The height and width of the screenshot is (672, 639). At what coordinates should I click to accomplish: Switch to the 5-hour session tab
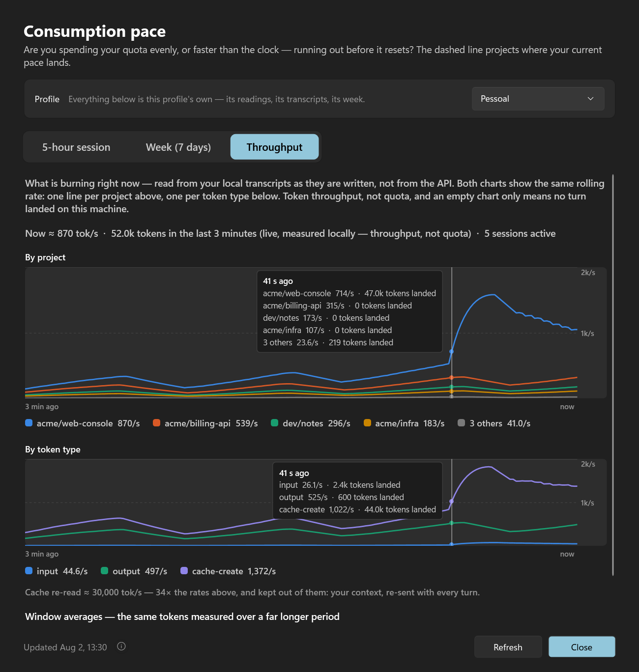click(x=76, y=147)
